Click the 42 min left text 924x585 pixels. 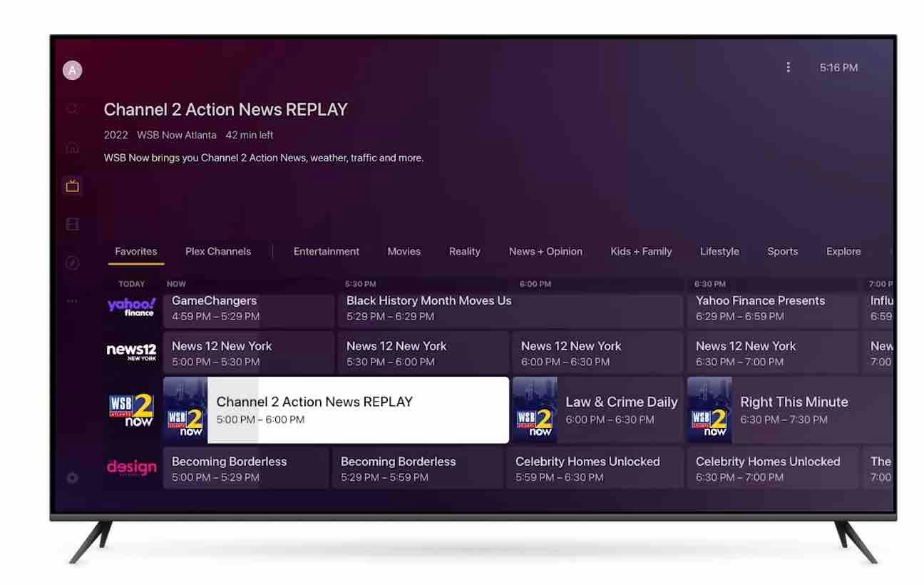(x=250, y=135)
